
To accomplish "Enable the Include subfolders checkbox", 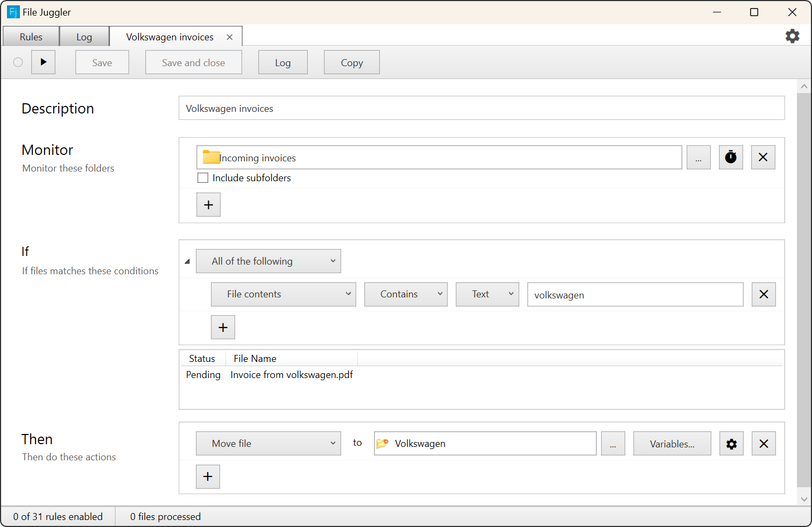I will tap(203, 178).
